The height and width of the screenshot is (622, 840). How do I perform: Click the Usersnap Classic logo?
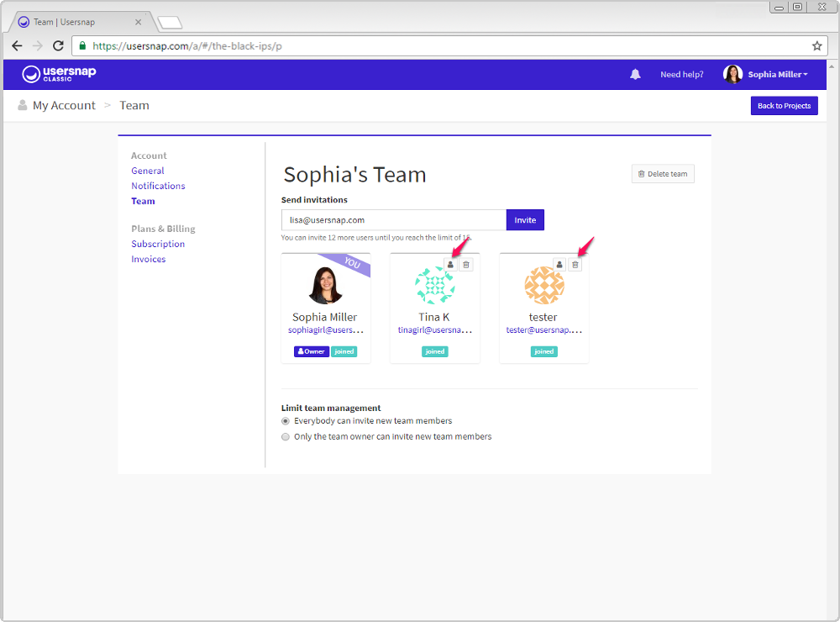[x=59, y=74]
